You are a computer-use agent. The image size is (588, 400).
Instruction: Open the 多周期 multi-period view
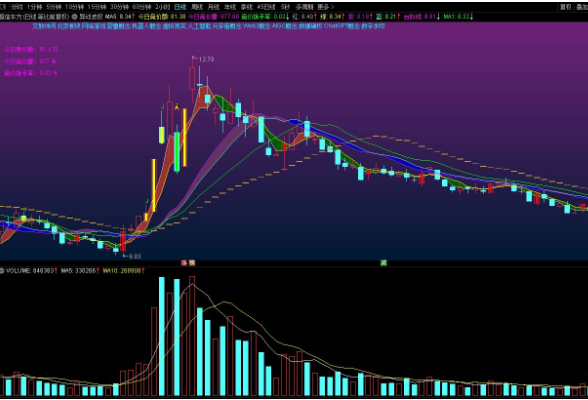pyautogui.click(x=304, y=7)
